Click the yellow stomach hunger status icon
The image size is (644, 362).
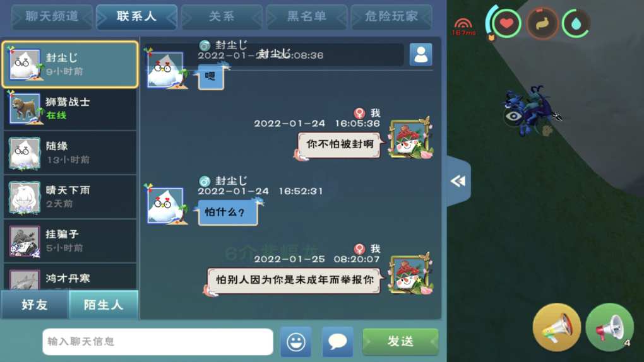[x=542, y=23]
